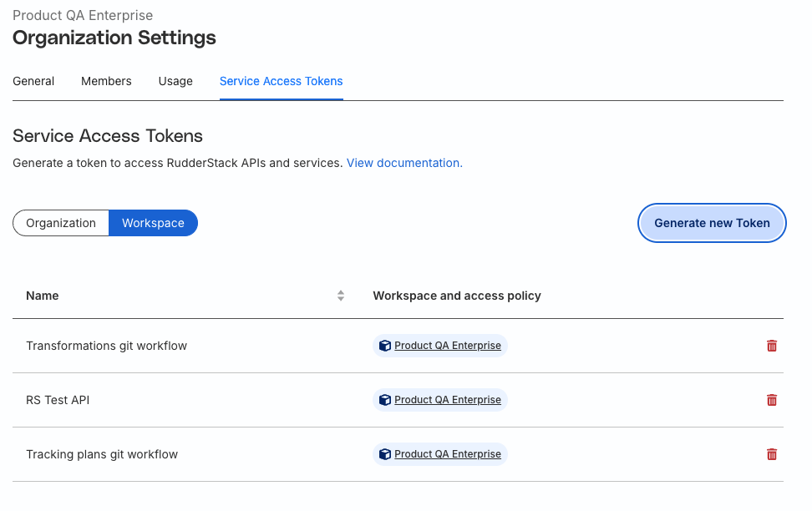This screenshot has height=511, width=812.
Task: Open the General tab
Action: [x=33, y=81]
